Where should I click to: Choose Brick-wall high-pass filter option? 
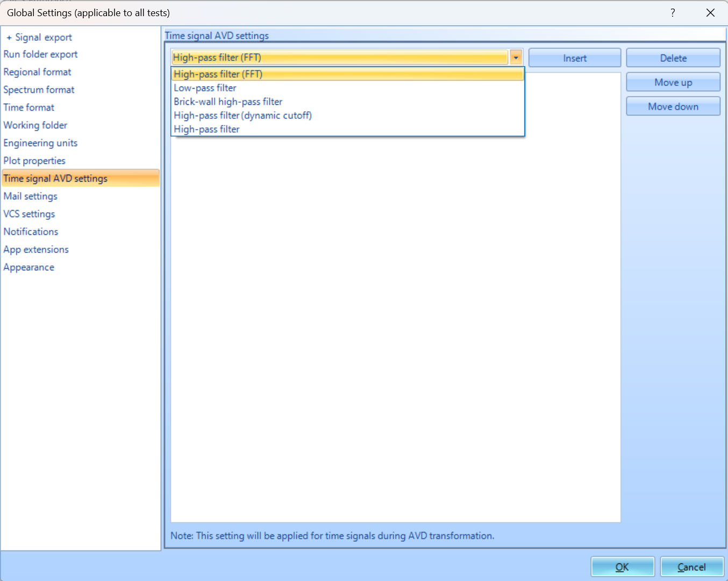pos(228,102)
